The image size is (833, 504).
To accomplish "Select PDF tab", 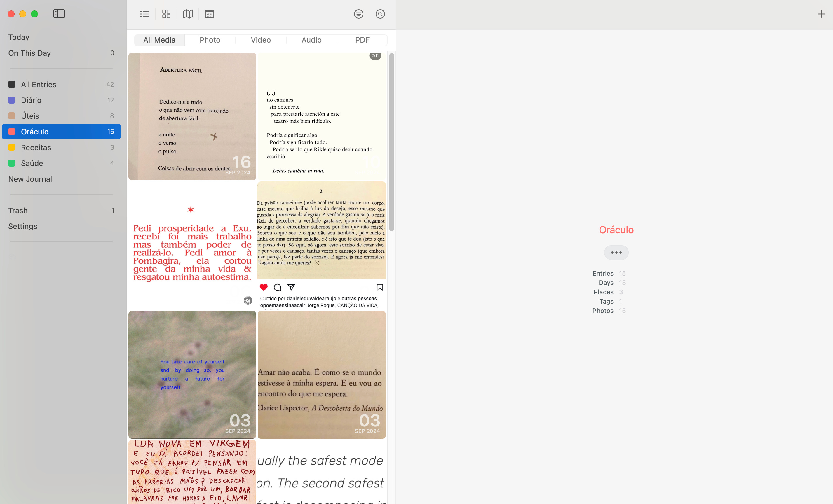I will point(362,40).
